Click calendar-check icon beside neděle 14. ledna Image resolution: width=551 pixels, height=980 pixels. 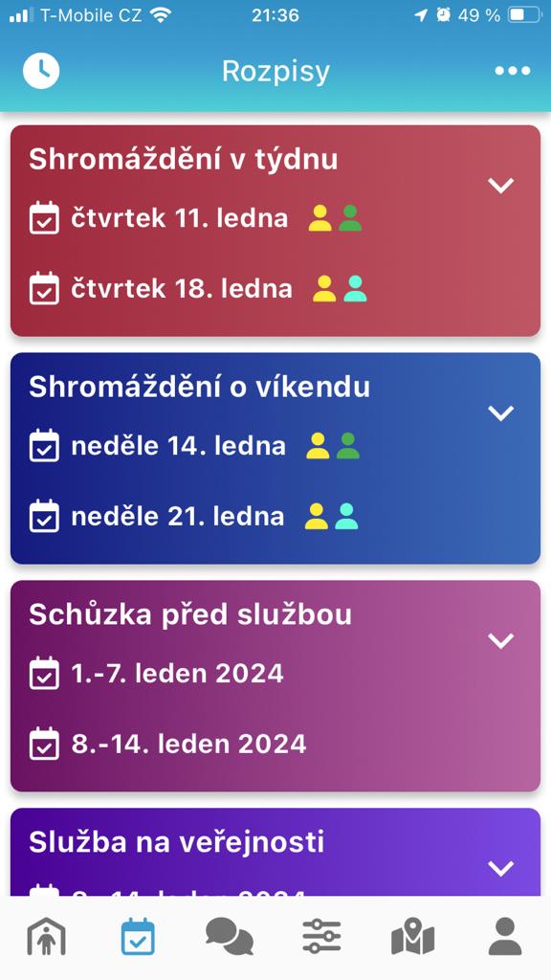coord(44,446)
